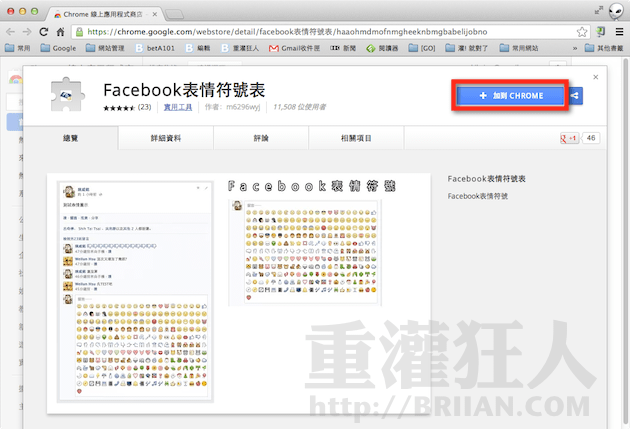This screenshot has height=429, width=630.
Task: Open the 閱讀器 bookmark
Action: [x=382, y=48]
